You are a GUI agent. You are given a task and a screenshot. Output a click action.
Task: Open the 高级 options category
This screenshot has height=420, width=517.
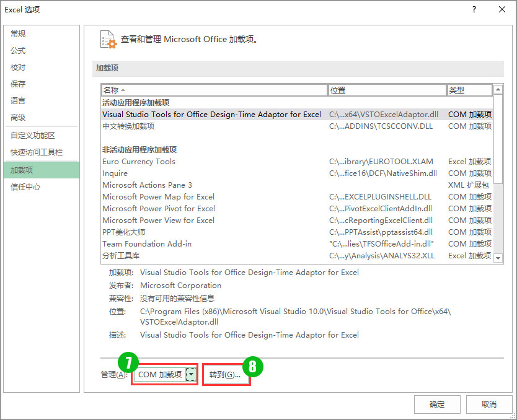42,117
